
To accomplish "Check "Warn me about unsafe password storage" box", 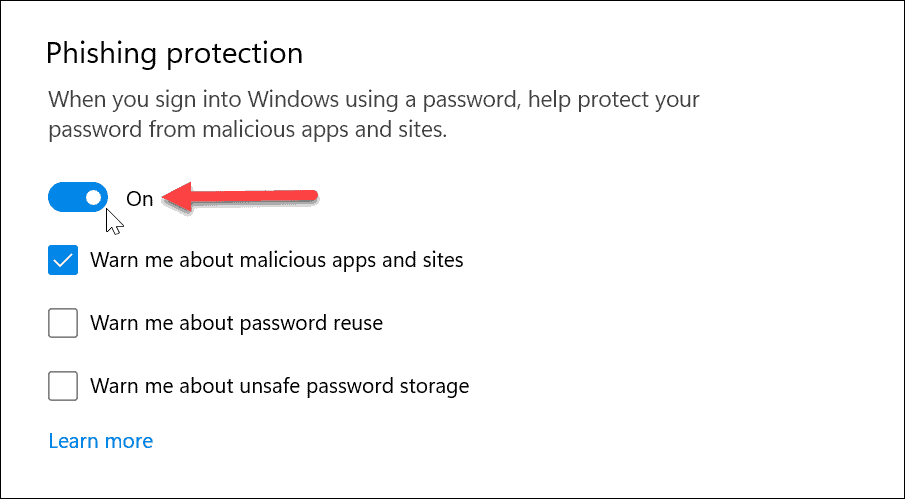I will click(63, 385).
